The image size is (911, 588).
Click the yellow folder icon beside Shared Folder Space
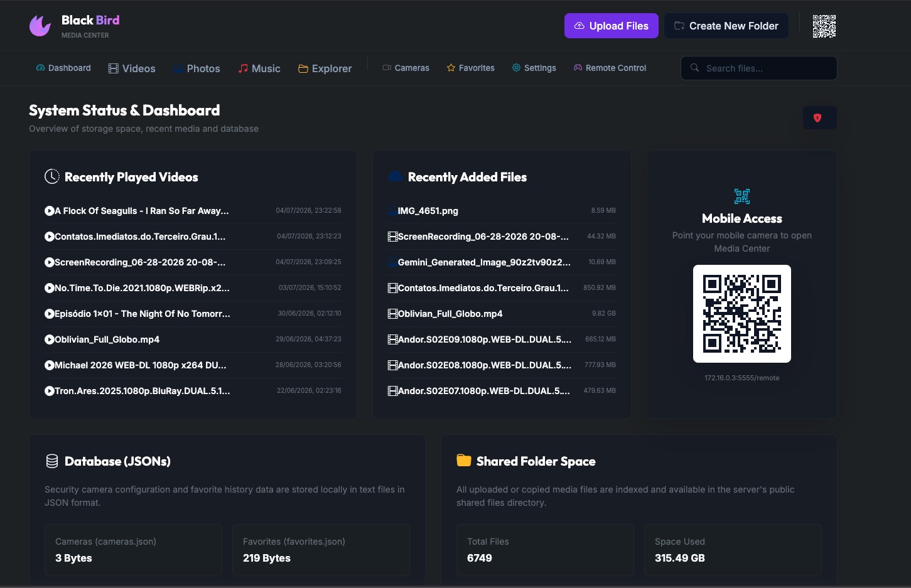tap(464, 461)
